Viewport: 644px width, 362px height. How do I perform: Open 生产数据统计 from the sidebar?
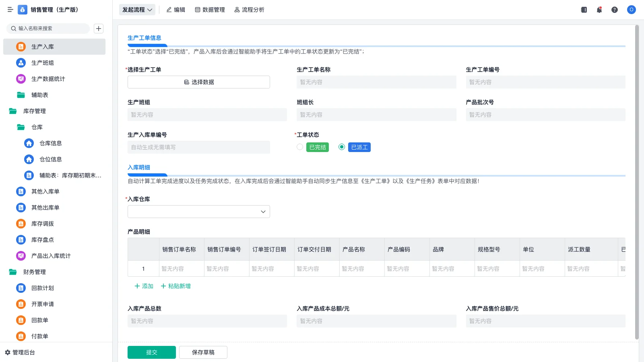48,79
